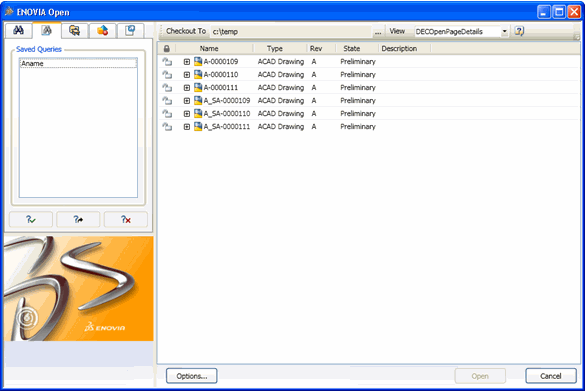
Task: Click the drawing icon of A_SA-0000110
Action: (x=198, y=113)
